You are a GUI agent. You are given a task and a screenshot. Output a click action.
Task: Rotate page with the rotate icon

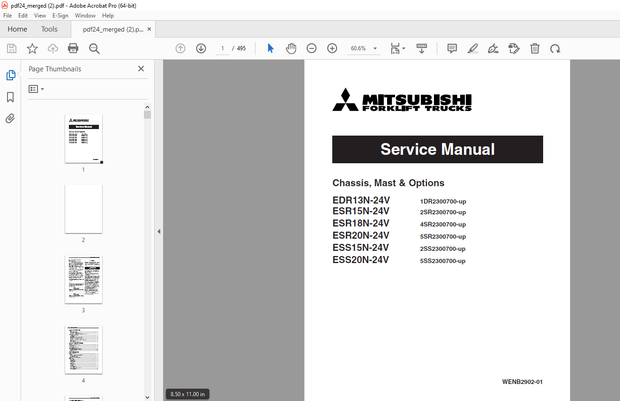point(555,48)
